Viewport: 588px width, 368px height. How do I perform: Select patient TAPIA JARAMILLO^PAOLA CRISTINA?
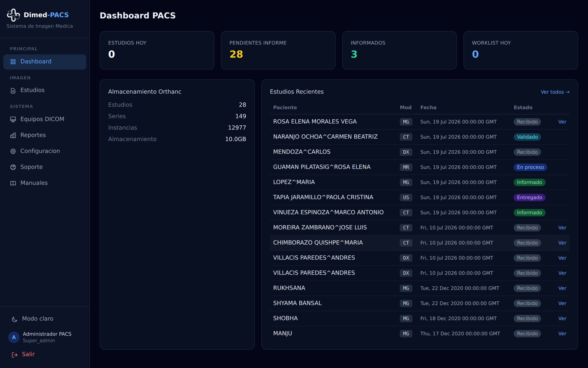(323, 197)
